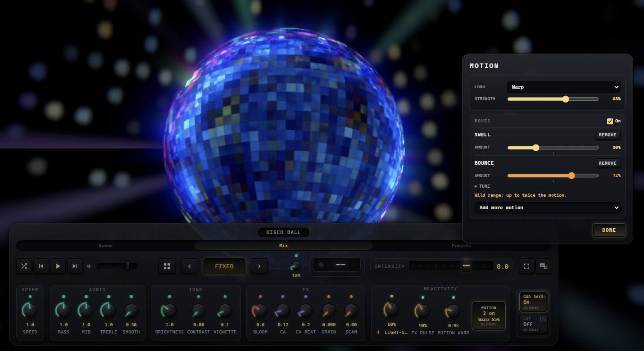Click the Scan knob
644x351 pixels.
coord(351,310)
